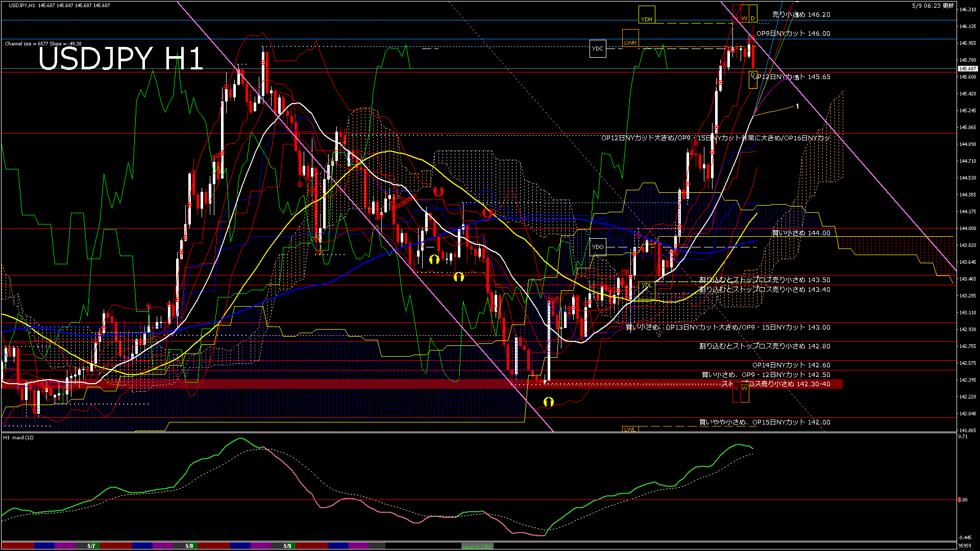Click the YDO yesterday-open label box

pos(598,247)
